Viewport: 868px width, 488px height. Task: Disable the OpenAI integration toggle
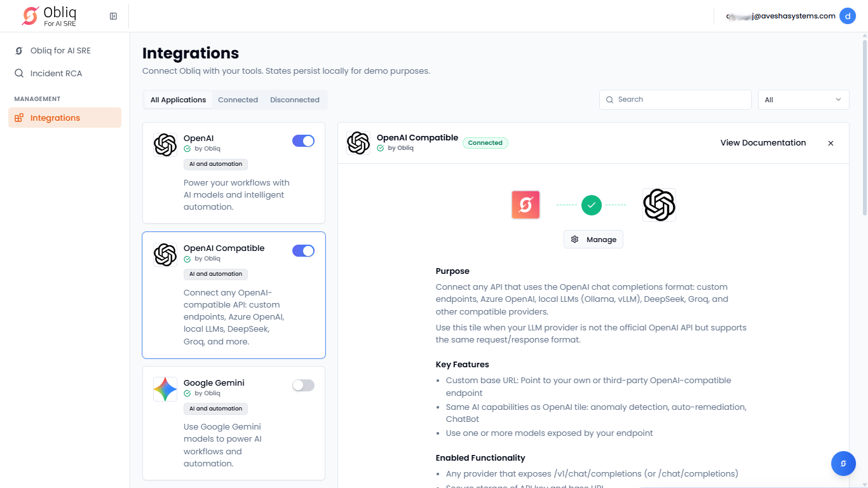[303, 141]
